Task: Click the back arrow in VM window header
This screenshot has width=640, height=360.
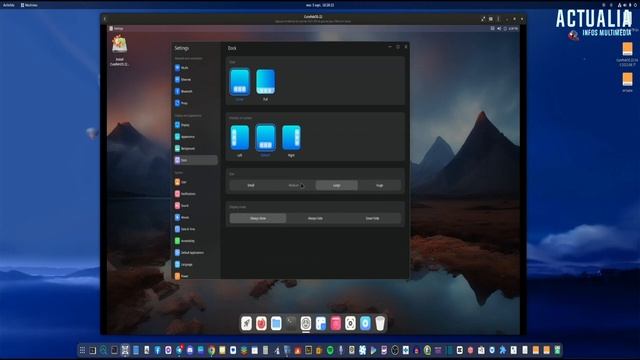Action: [x=105, y=19]
